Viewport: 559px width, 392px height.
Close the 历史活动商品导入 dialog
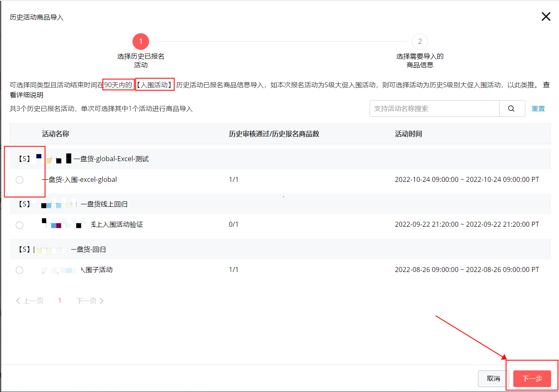tap(546, 17)
